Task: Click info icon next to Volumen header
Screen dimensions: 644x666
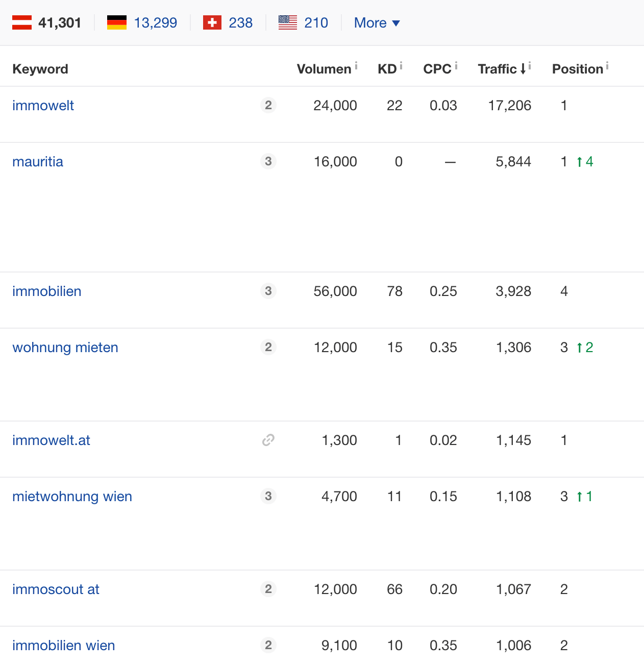Action: [356, 65]
